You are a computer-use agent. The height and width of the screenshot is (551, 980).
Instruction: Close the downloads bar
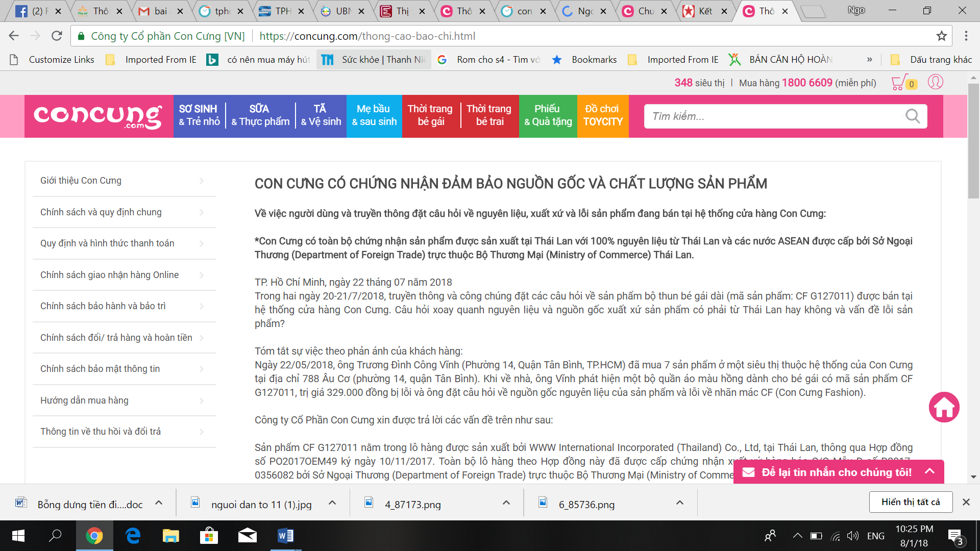966,502
